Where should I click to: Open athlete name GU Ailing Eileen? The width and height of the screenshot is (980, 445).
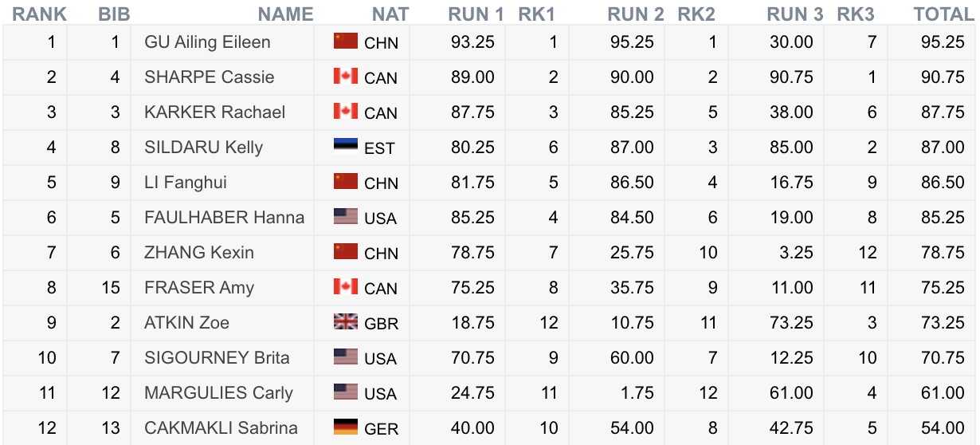pyautogui.click(x=207, y=42)
